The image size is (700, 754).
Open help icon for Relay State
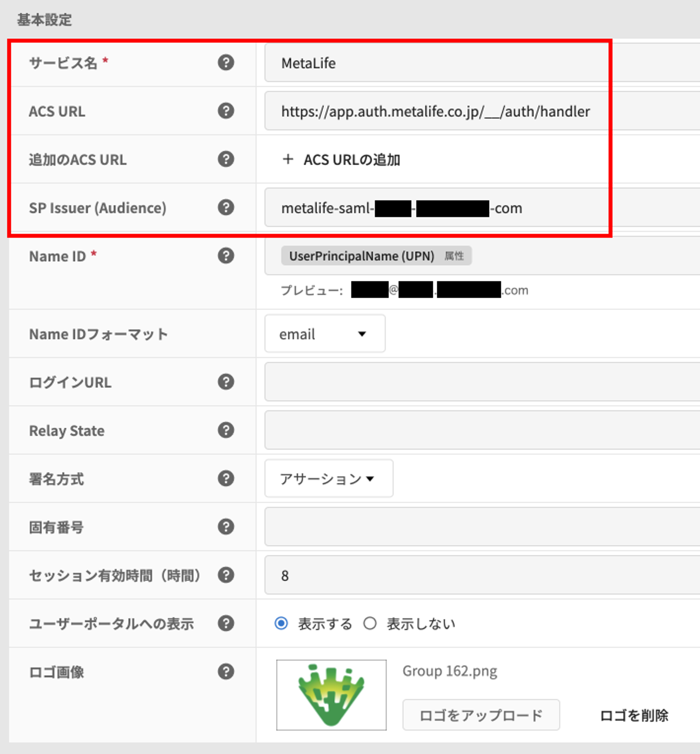point(226,430)
